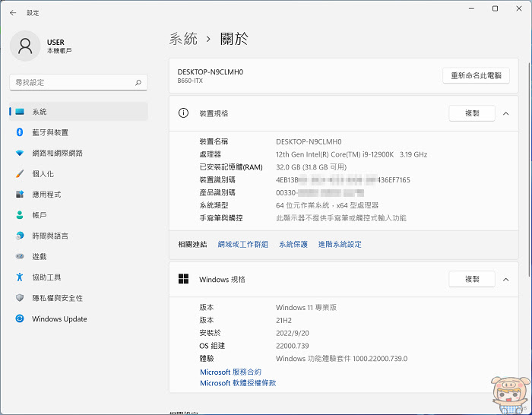Select the 時間與語言 globe icon
This screenshot has width=532, height=415.
point(20,236)
